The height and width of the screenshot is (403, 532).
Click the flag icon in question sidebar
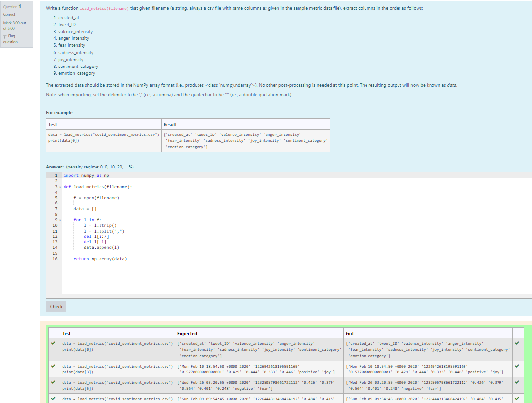[5, 36]
